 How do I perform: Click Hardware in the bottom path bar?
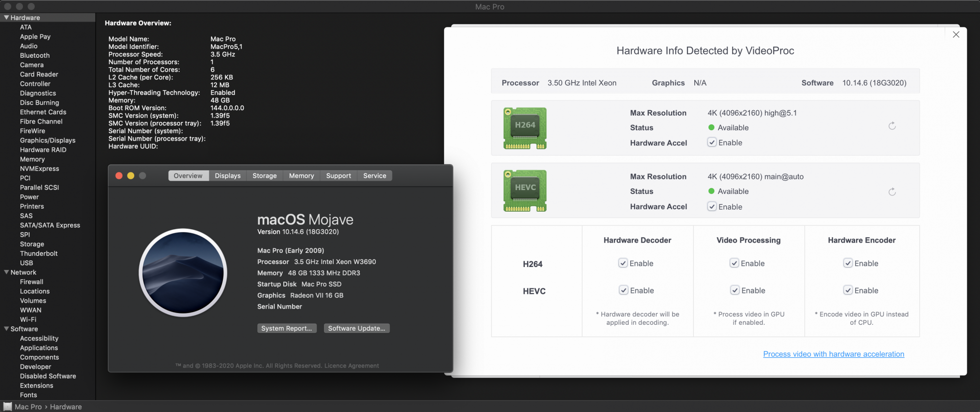click(66, 407)
